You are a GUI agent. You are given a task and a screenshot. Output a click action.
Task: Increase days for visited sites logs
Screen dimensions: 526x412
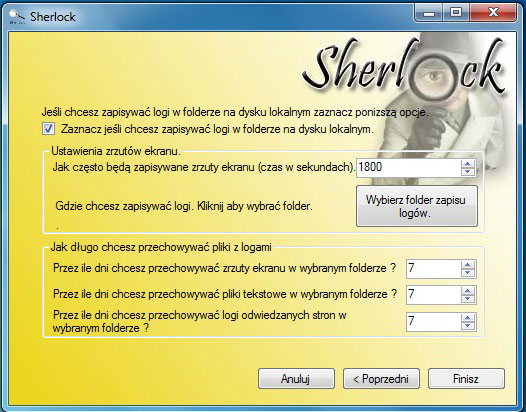(x=468, y=317)
